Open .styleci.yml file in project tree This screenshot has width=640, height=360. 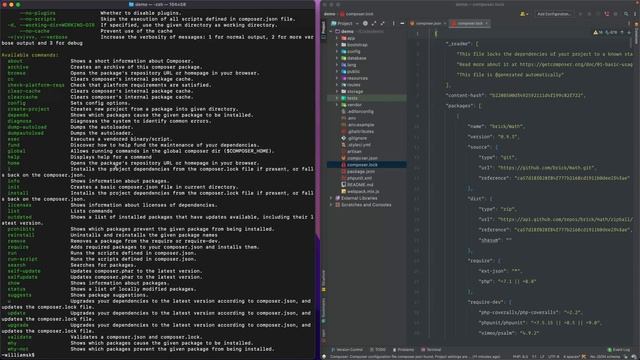356,144
